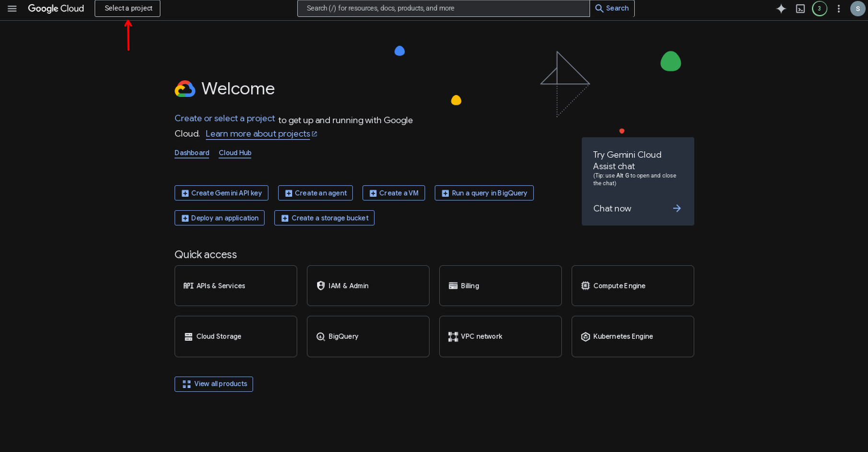This screenshot has width=868, height=452.
Task: Open the Try Gemini Cloud Assist chat card
Action: point(638,181)
